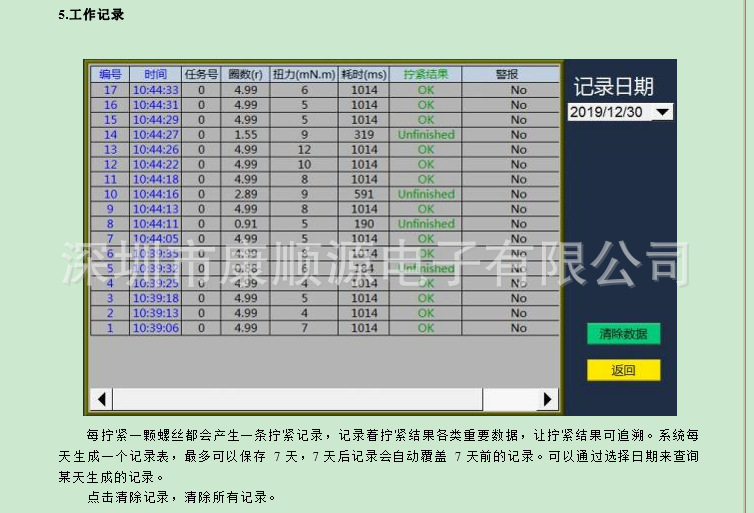Click the 拧紧结果 column header
The height and width of the screenshot is (513, 754).
tap(426, 74)
